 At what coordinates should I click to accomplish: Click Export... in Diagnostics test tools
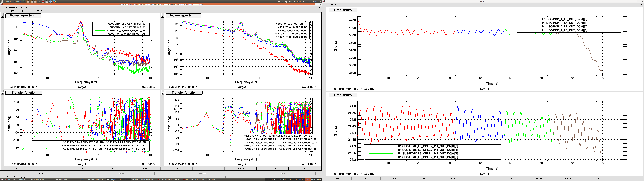point(209,168)
